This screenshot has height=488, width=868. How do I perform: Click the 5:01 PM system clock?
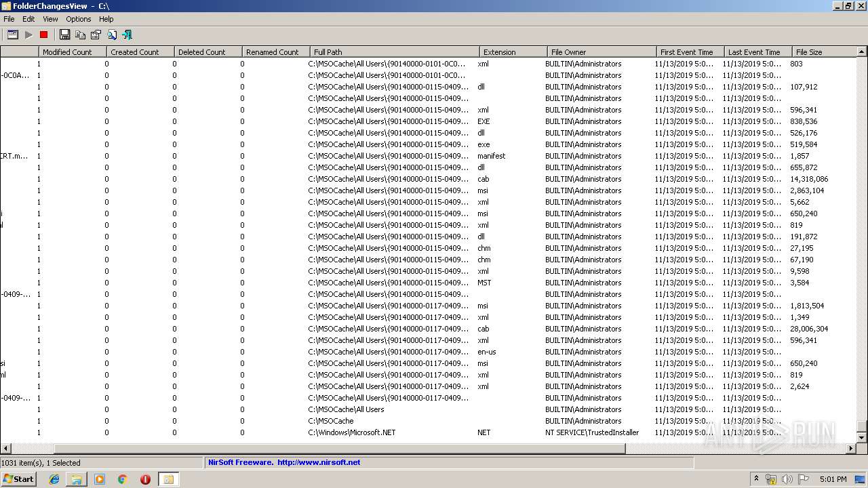pyautogui.click(x=833, y=479)
